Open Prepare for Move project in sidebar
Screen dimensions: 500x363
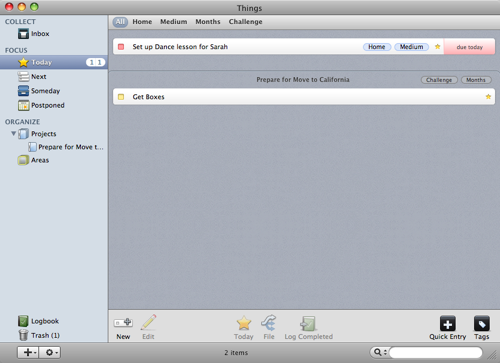coord(66,147)
